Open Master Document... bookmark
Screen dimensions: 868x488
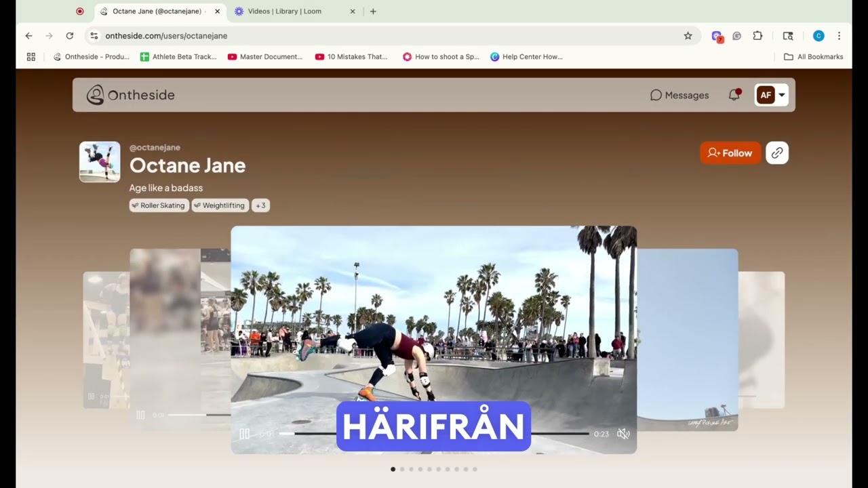265,57
